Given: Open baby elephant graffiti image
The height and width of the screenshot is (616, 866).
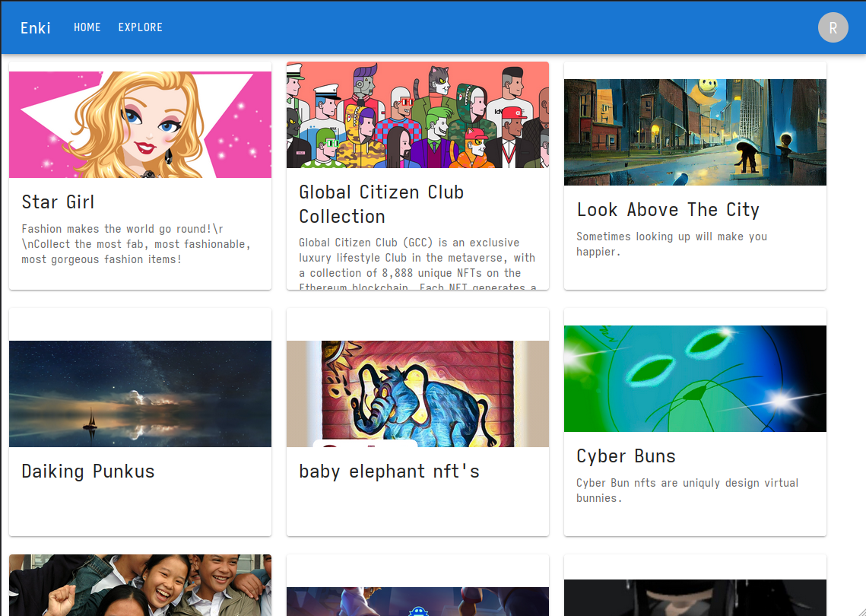Looking at the screenshot, I should pos(417,394).
